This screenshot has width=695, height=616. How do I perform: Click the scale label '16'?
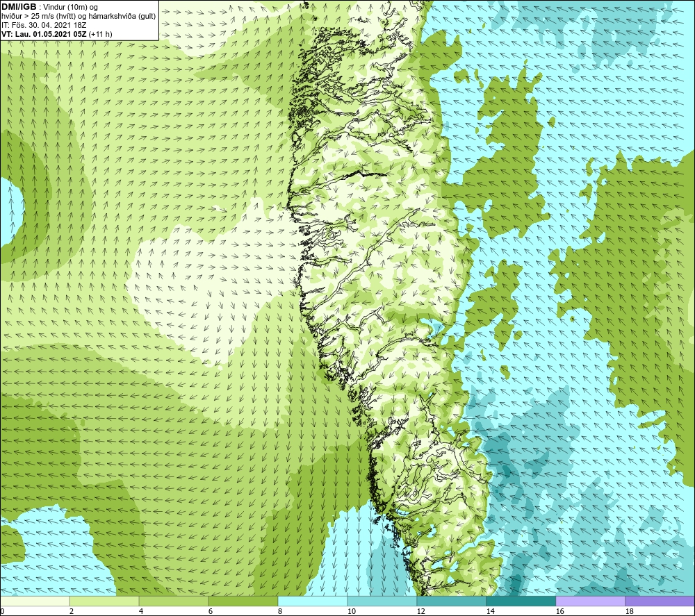coord(559,612)
